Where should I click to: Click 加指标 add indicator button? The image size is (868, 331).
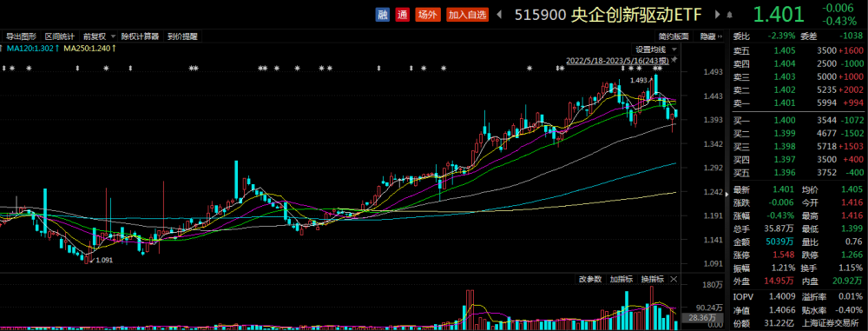621,279
